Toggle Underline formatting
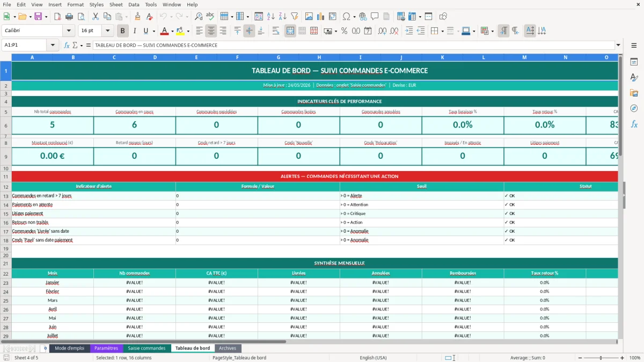The image size is (644, 362). [146, 31]
